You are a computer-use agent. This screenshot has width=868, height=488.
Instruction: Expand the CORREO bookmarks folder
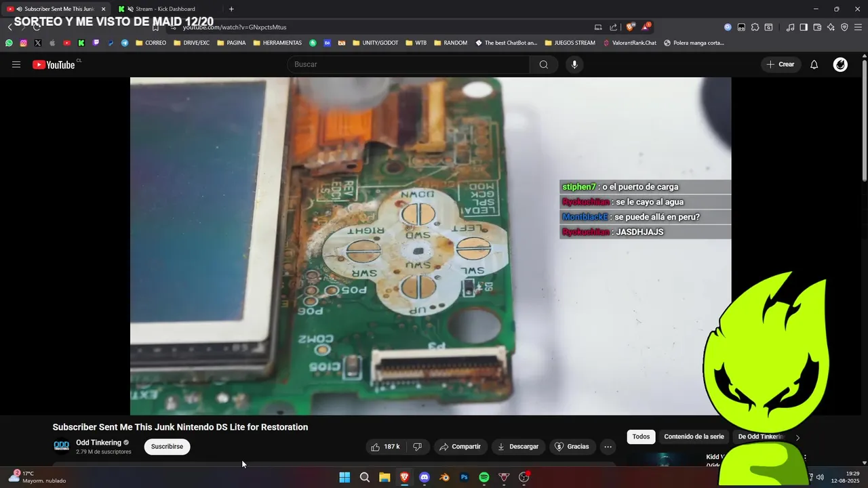click(151, 43)
